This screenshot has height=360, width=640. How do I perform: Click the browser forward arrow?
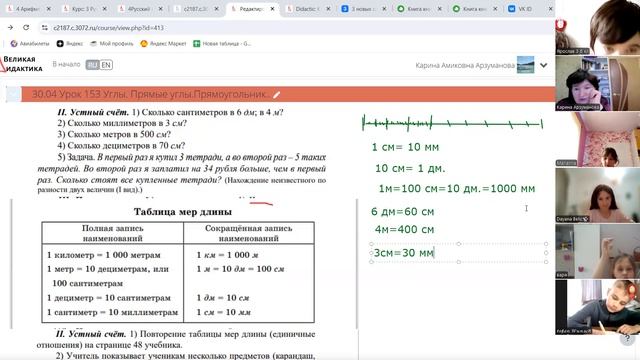coord(10,27)
